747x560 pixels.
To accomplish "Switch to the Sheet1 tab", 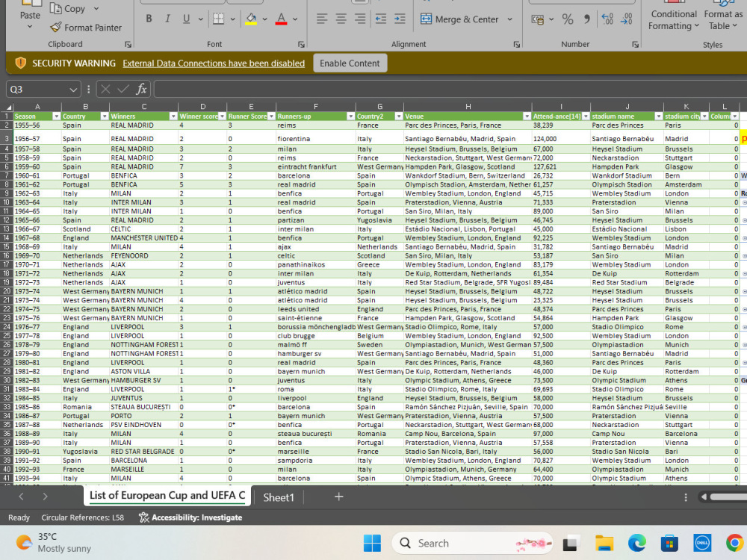I will [279, 496].
